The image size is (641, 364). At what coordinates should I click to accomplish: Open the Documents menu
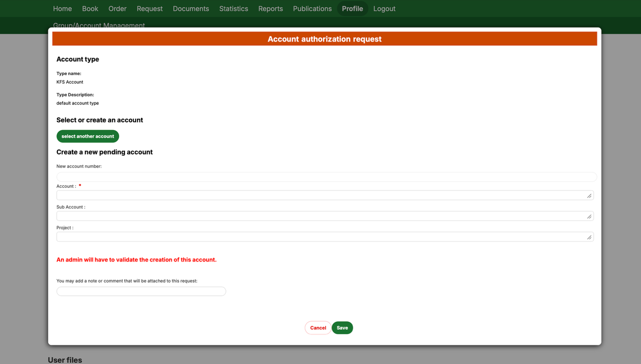(191, 9)
